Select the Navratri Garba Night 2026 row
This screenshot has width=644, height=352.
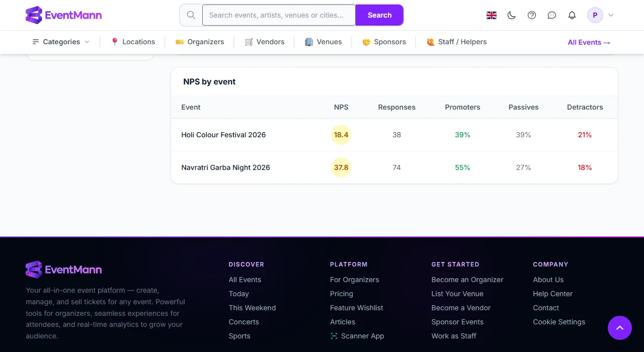point(394,167)
